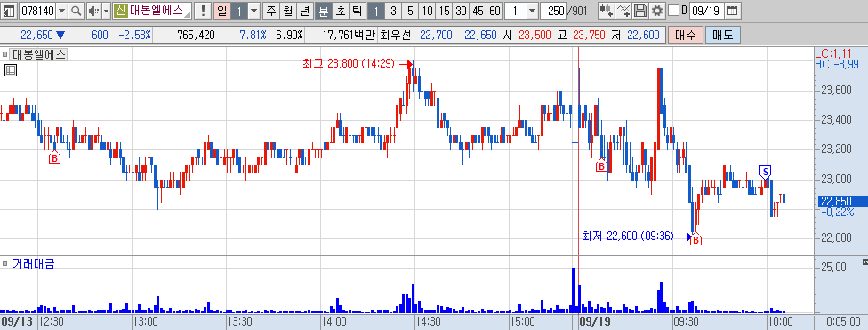Click the red B buy marker near 12:30
This screenshot has height=330, width=868.
(x=54, y=158)
